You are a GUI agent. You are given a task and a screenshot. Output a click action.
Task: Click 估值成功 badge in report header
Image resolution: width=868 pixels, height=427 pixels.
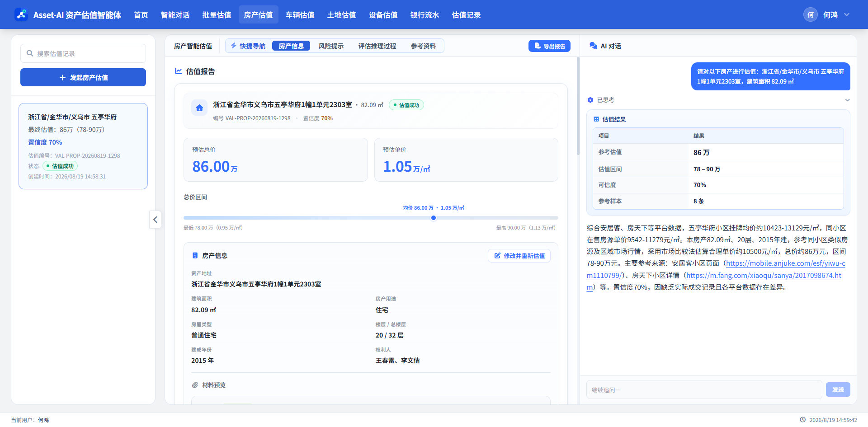pyautogui.click(x=406, y=105)
